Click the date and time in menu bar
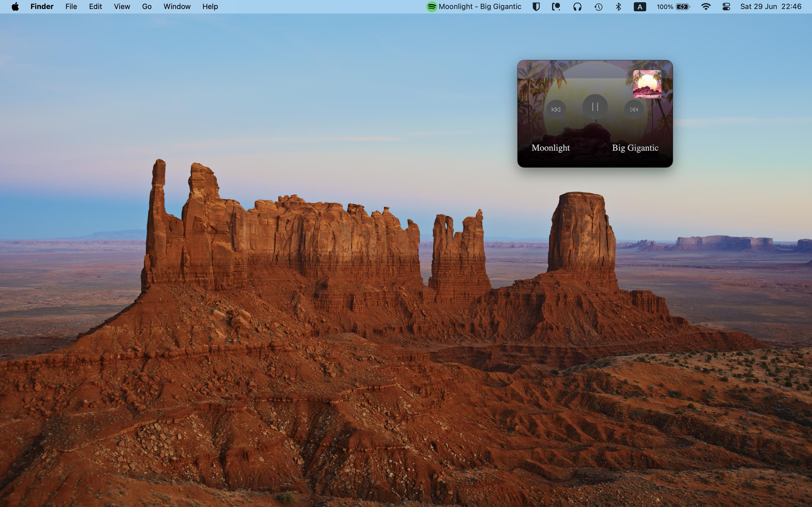Screen dimensions: 812x507 tap(770, 7)
